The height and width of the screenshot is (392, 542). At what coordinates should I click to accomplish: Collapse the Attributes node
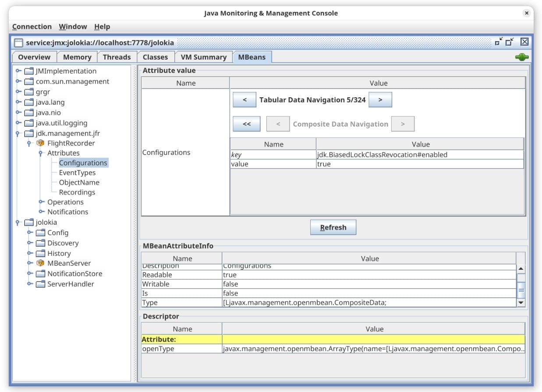[42, 154]
